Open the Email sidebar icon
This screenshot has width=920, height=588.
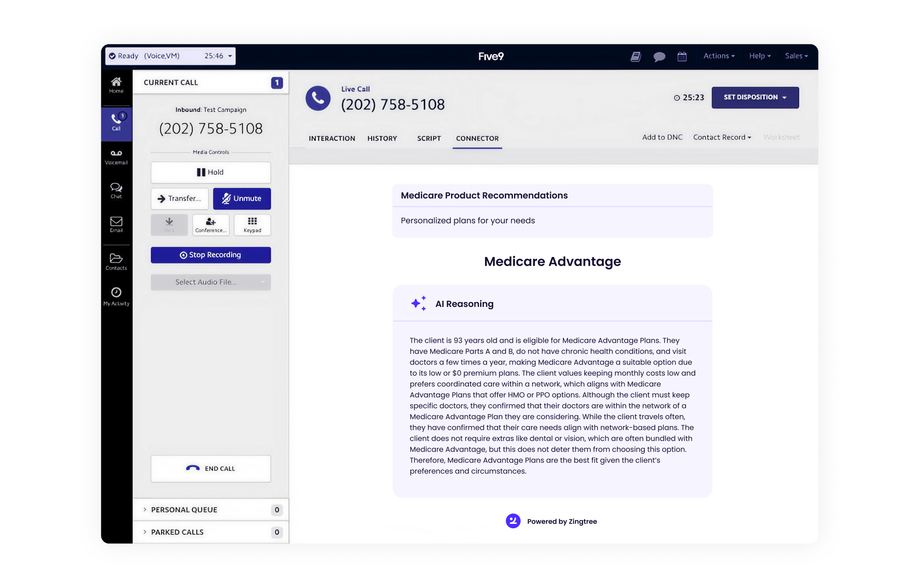[116, 224]
